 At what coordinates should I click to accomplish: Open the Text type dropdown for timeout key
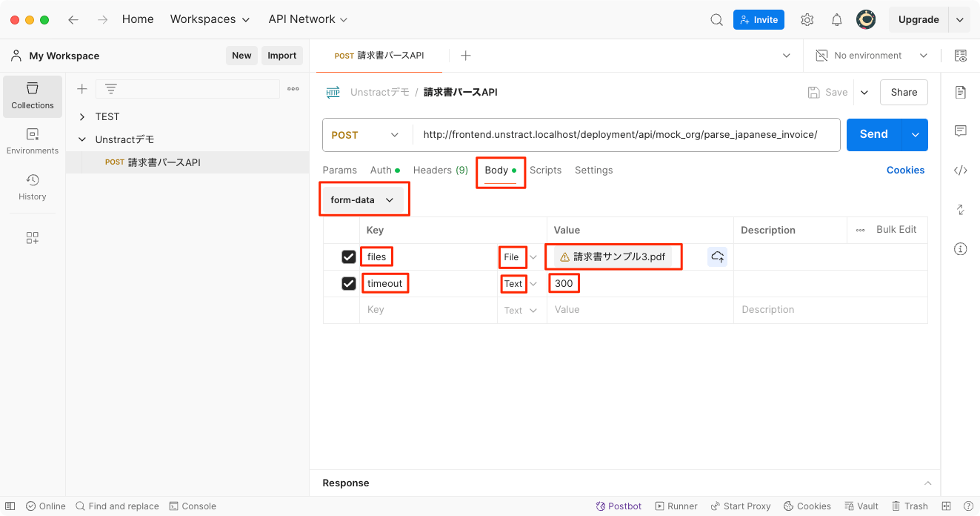520,284
